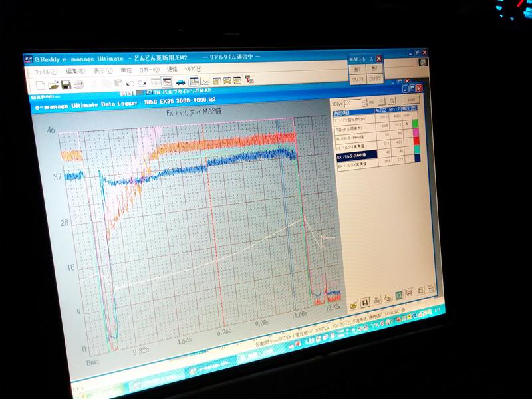Click the blue car icon in the toolbar
Screen dimensions: 532x399
pyautogui.click(x=180, y=82)
